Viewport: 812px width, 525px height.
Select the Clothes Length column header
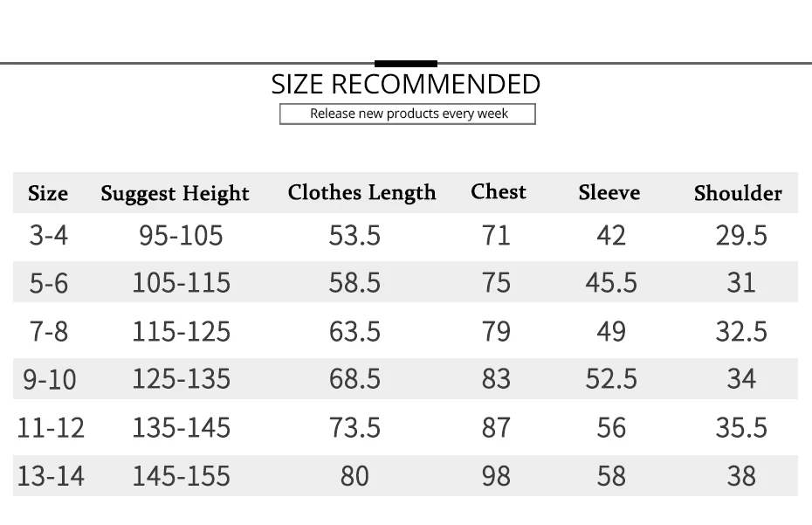361,193
